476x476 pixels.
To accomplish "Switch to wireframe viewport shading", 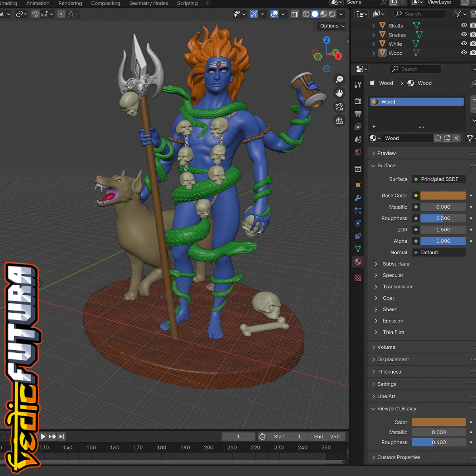I will (x=306, y=14).
